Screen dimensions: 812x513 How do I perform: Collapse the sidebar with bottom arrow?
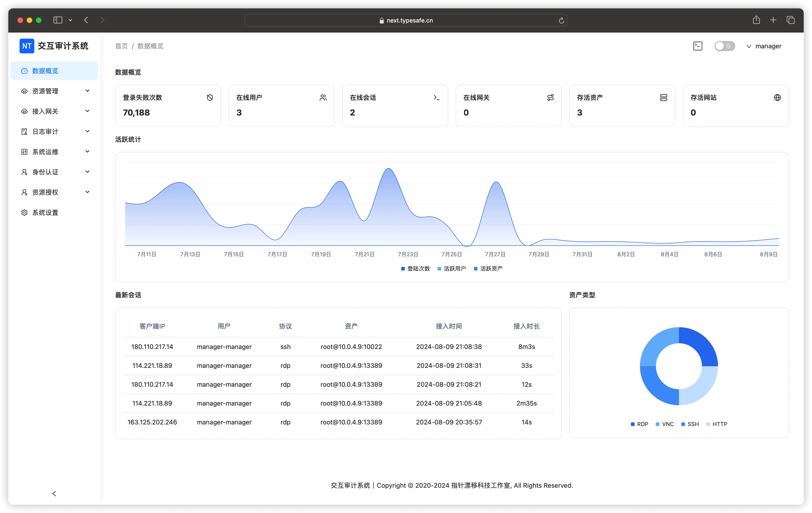click(54, 493)
